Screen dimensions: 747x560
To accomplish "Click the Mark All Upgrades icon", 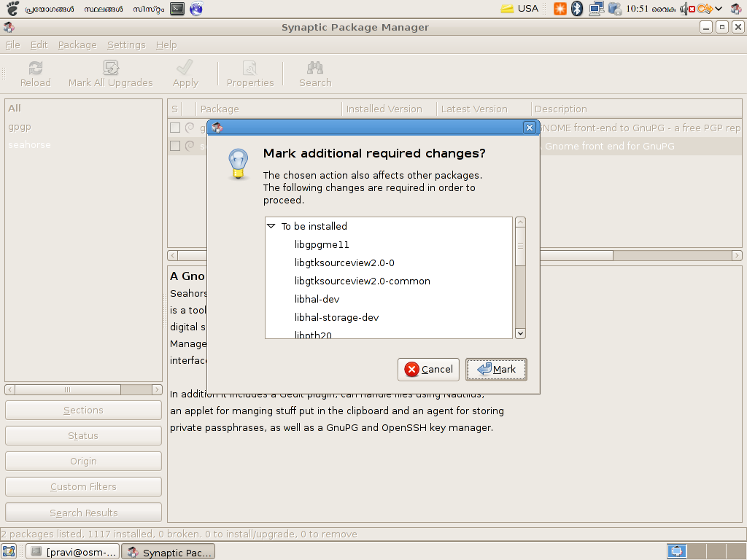I will coord(111,69).
